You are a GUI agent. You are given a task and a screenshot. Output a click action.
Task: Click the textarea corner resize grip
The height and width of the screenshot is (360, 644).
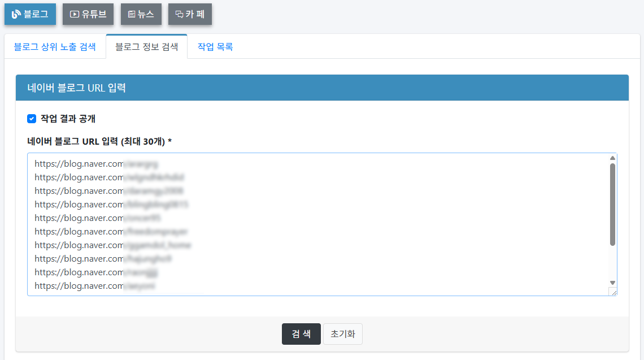coord(613,292)
